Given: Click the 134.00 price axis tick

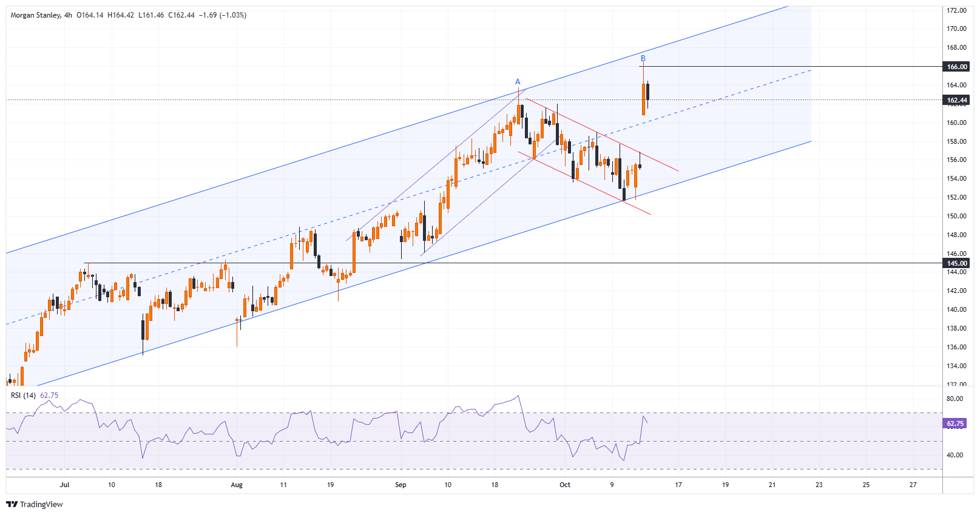Looking at the screenshot, I should point(957,366).
